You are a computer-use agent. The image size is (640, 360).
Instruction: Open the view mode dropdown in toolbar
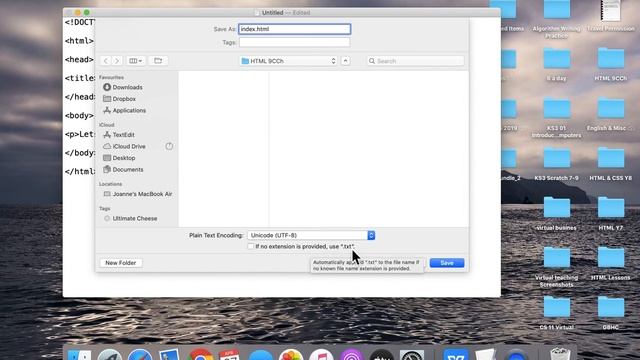136,61
